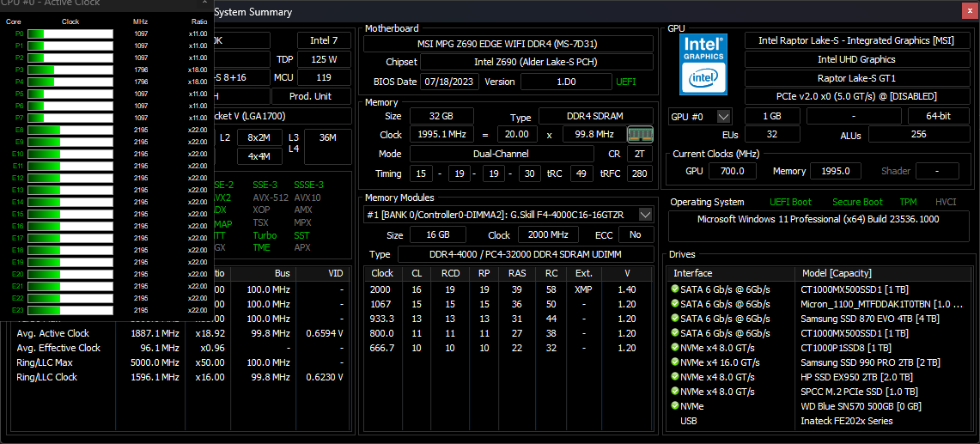Screen dimensions: 980x444
Task: Click the memory size 32 GB field
Action: point(441,116)
